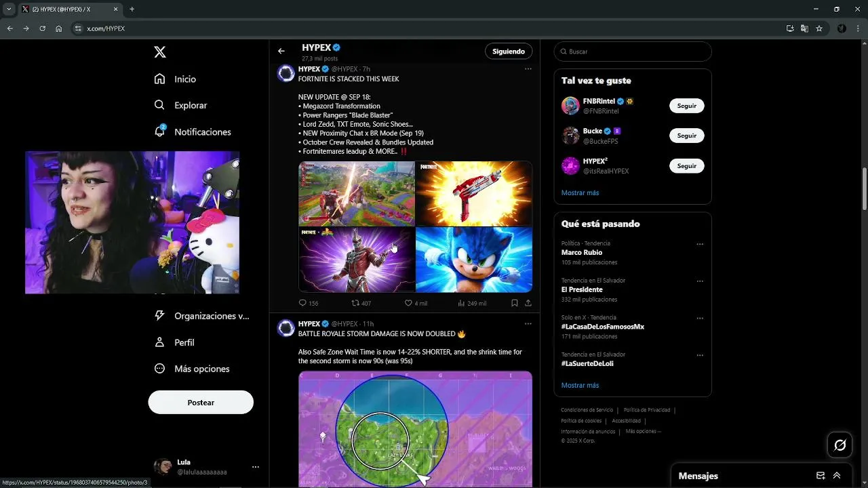The image size is (868, 488).
Task: Follow FNBRintel
Action: point(686,106)
